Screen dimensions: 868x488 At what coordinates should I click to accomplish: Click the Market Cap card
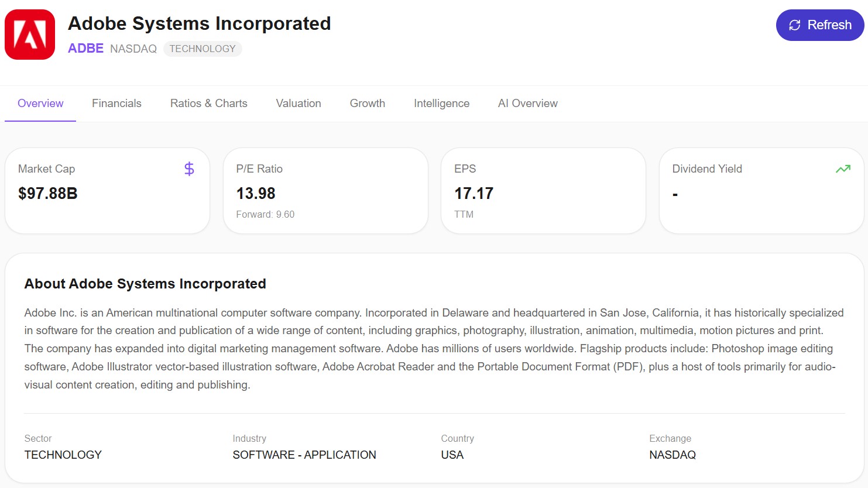coord(107,191)
